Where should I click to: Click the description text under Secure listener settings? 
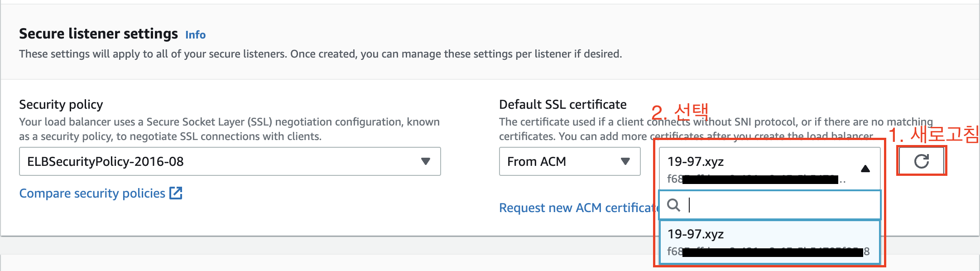[320, 54]
